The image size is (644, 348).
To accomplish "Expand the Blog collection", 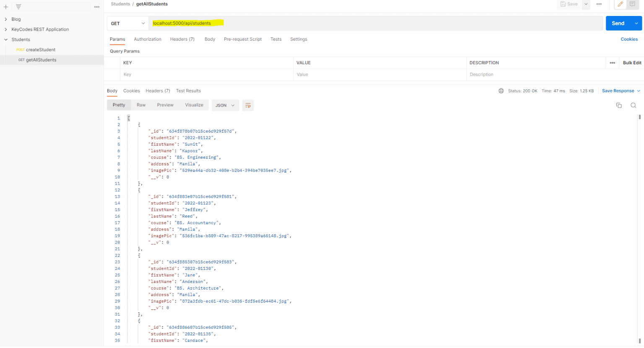I will [x=16, y=19].
